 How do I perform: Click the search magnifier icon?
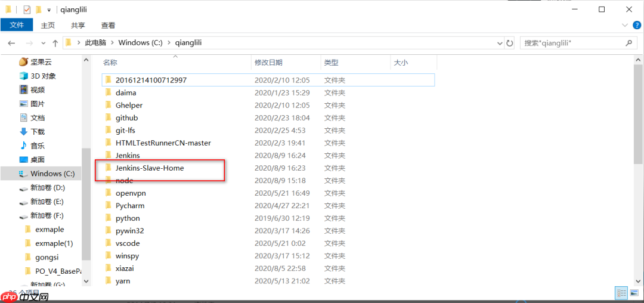pos(628,43)
